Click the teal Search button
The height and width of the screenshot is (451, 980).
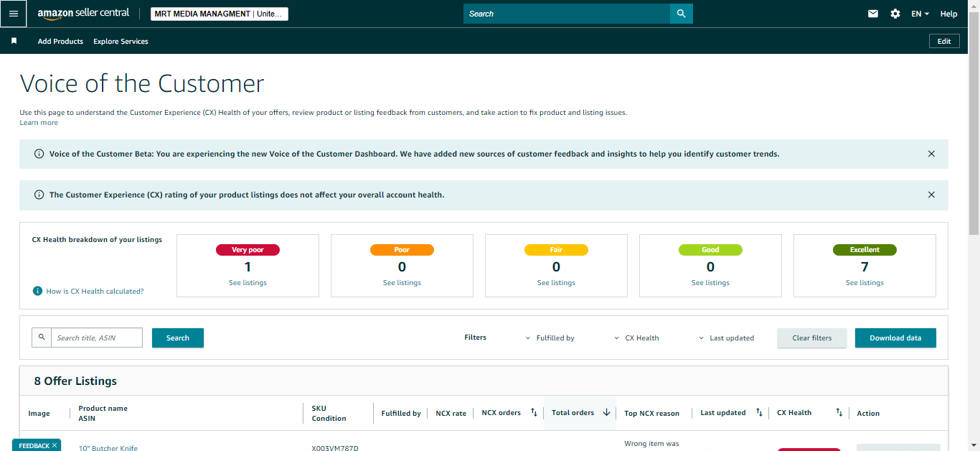(178, 338)
